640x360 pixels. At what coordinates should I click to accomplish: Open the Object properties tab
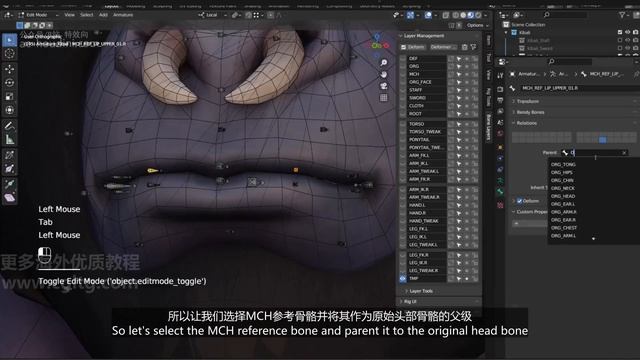tap(500, 147)
